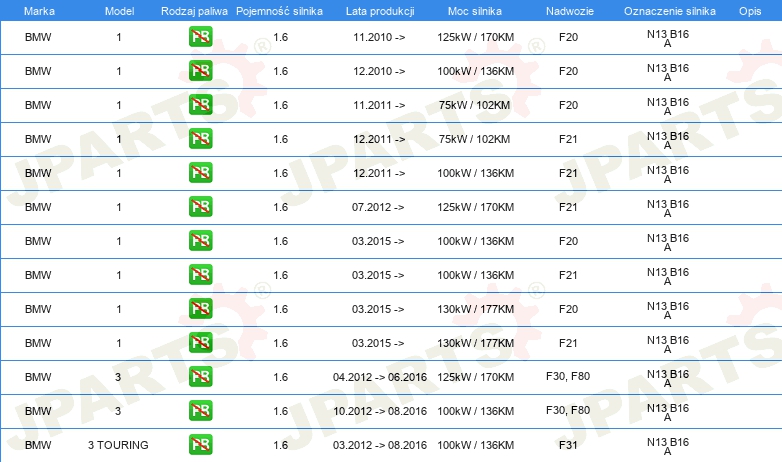Click model '3' in the 04.2012 -> 06.2016 row
This screenshot has width=782, height=462.
click(x=118, y=377)
